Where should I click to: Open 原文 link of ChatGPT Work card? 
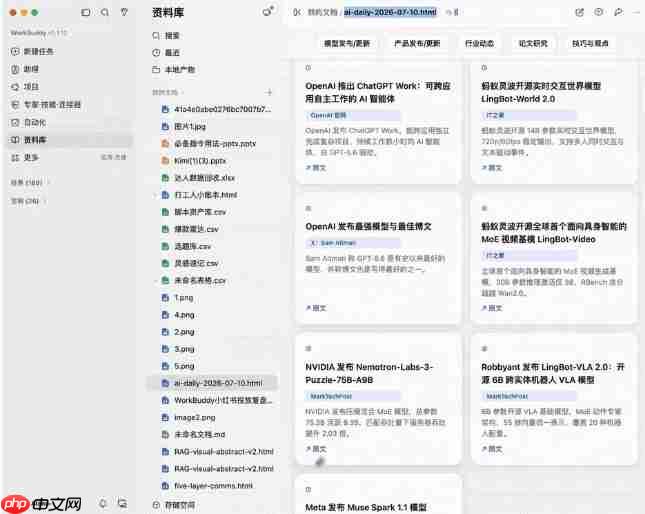coord(316,168)
